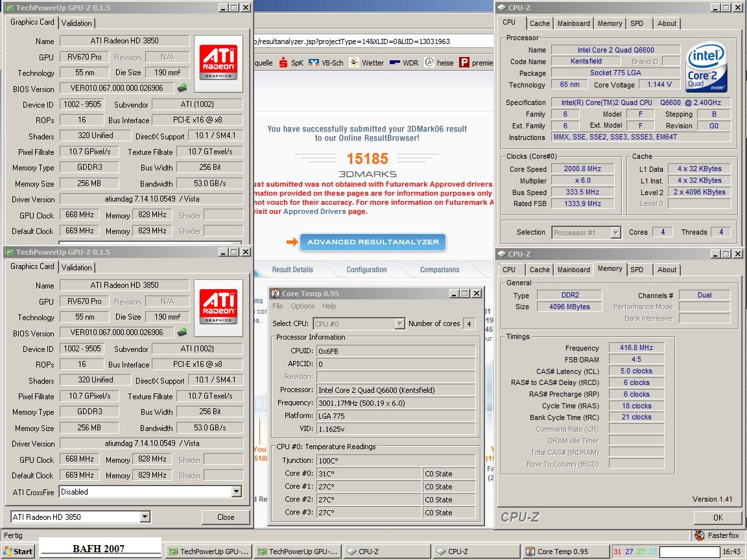
Task: Open Comparisons tab on webpage
Action: pyautogui.click(x=439, y=270)
